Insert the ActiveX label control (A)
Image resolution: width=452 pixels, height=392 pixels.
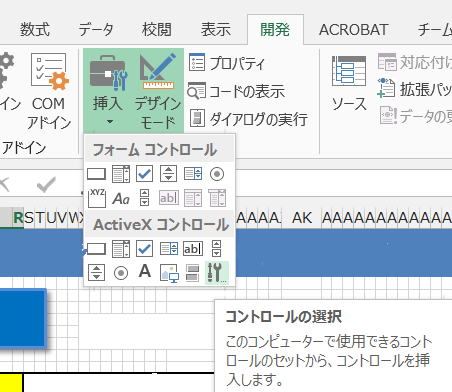click(x=145, y=271)
